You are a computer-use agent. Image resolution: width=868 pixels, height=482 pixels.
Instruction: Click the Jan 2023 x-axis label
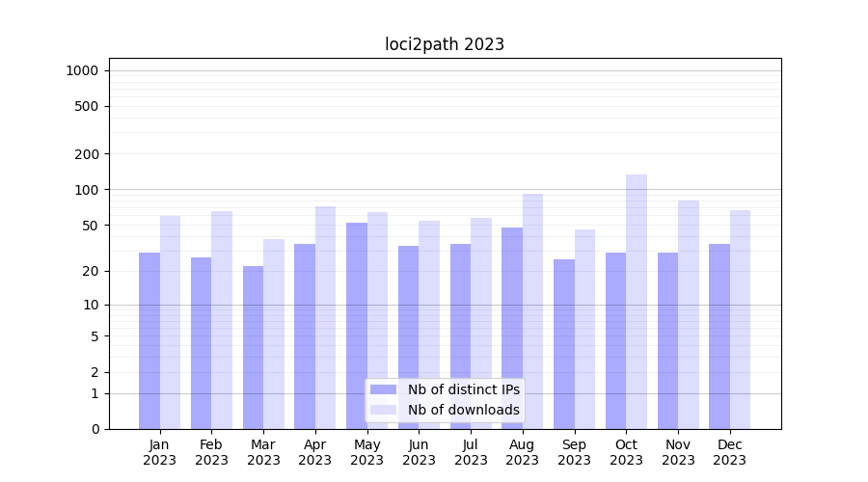[x=159, y=452]
